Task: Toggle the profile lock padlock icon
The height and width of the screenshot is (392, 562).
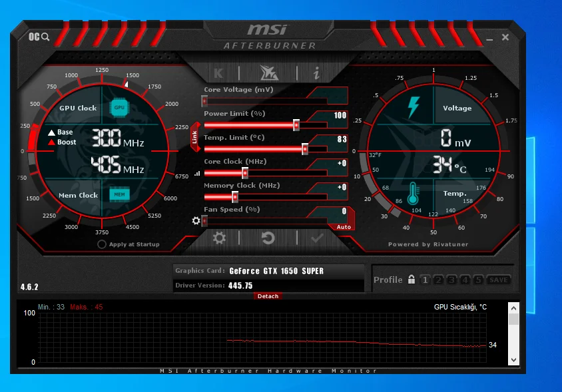Action: pyautogui.click(x=412, y=279)
